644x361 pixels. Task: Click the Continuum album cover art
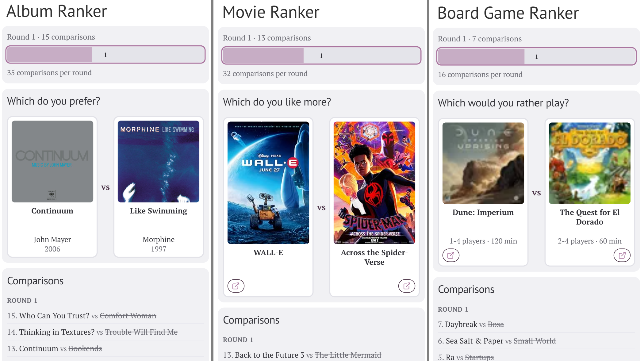[52, 161]
